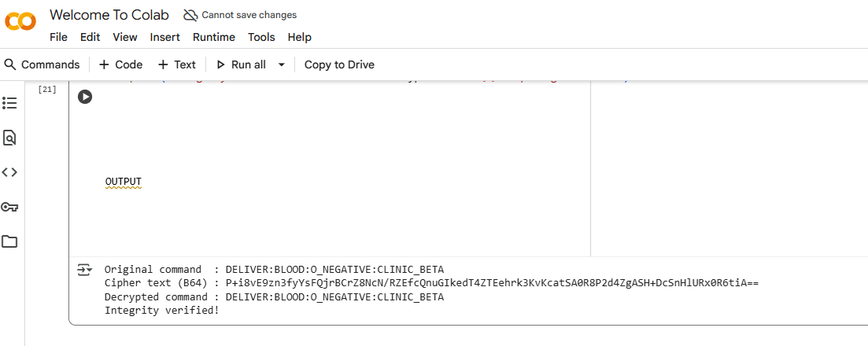Click the Welcome To Colab notebook title
Image resolution: width=868 pixels, height=346 pixels.
coord(109,15)
